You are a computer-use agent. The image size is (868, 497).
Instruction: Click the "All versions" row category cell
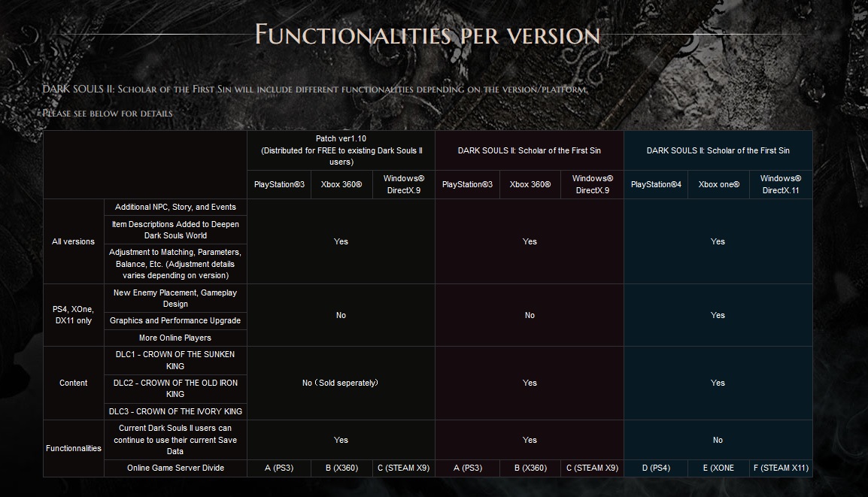[74, 241]
